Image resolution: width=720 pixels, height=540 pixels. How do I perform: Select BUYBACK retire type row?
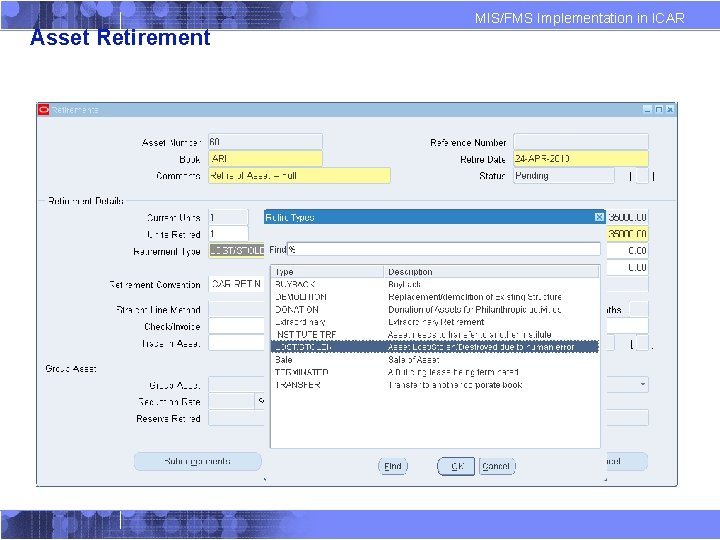pyautogui.click(x=434, y=284)
